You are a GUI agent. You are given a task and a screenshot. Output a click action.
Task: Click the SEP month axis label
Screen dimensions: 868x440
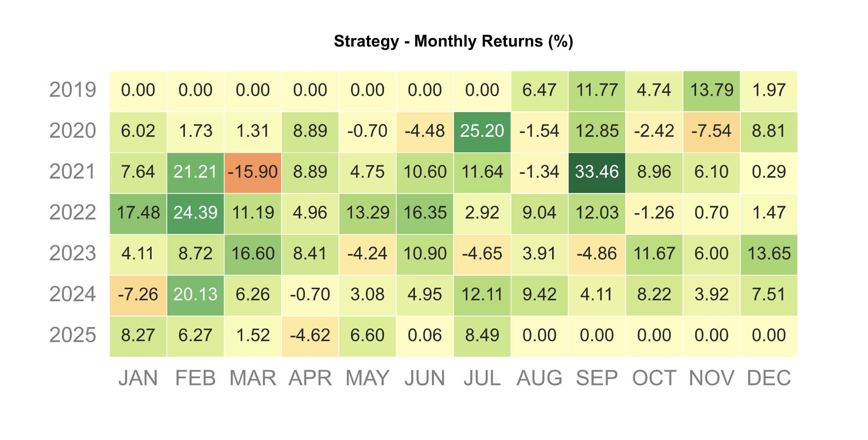pos(597,378)
